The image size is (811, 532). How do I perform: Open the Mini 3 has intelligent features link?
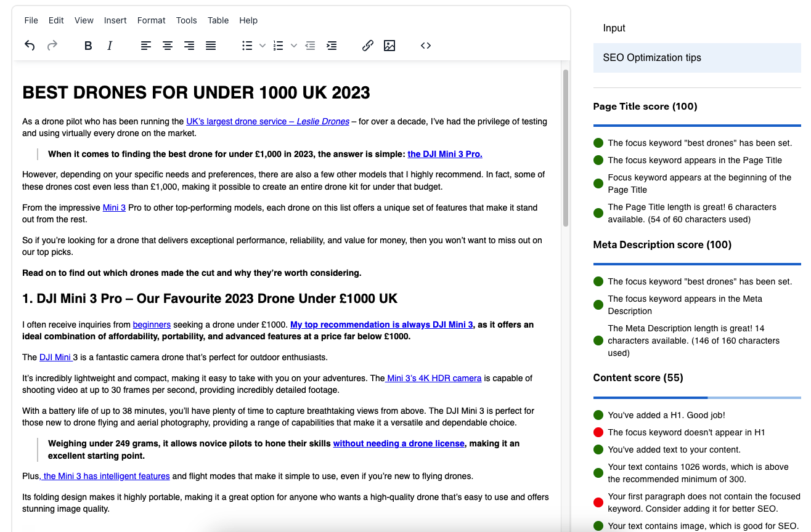[105, 476]
